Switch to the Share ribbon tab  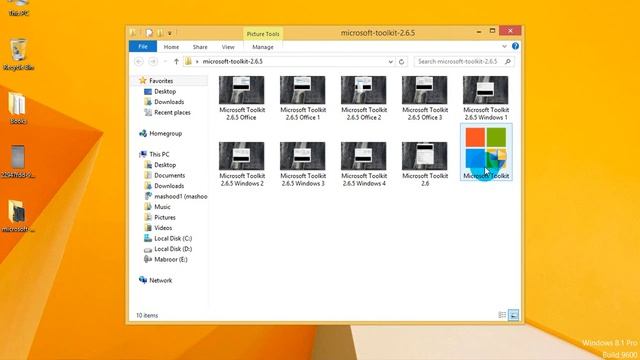(x=200, y=47)
